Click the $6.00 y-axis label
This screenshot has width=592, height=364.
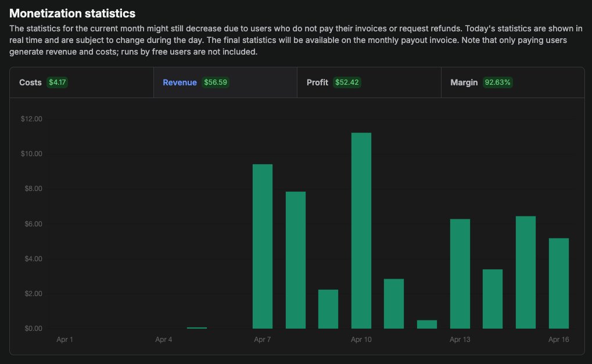click(x=33, y=224)
